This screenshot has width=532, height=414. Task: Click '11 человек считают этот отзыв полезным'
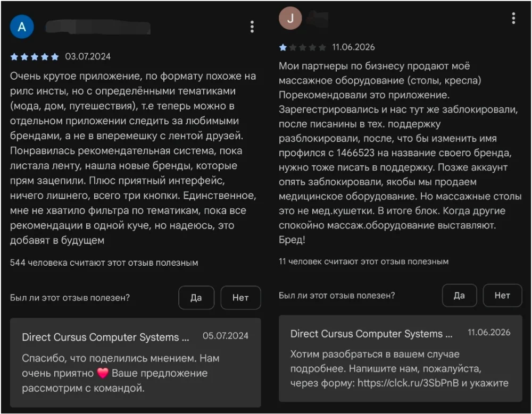click(x=363, y=261)
